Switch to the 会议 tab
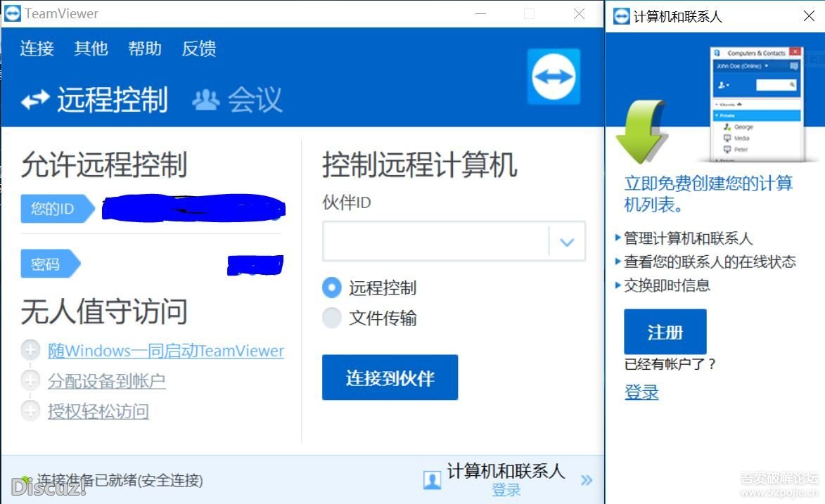The width and height of the screenshot is (825, 504). click(237, 99)
